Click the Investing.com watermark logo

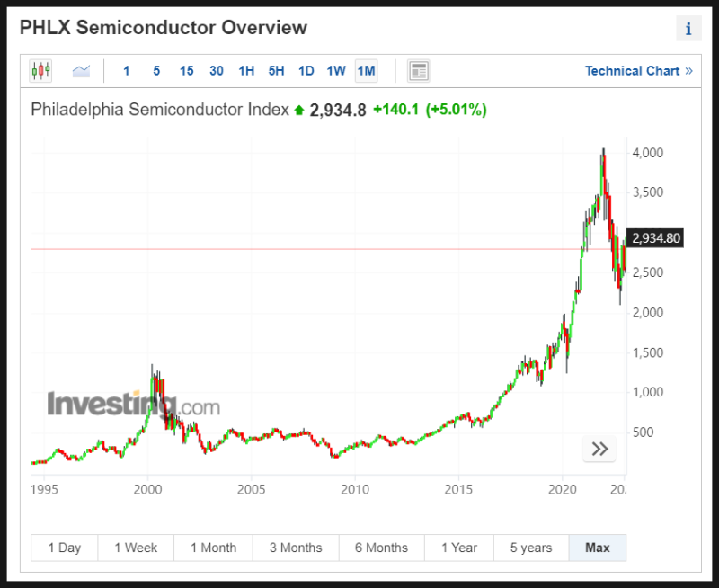pyautogui.click(x=133, y=405)
